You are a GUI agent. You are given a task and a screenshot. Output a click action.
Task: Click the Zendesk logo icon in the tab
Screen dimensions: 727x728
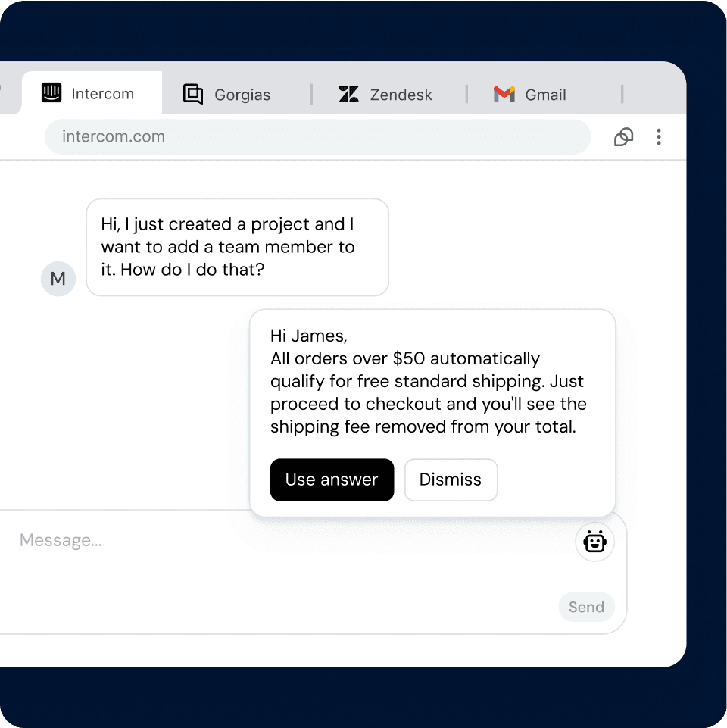(348, 95)
